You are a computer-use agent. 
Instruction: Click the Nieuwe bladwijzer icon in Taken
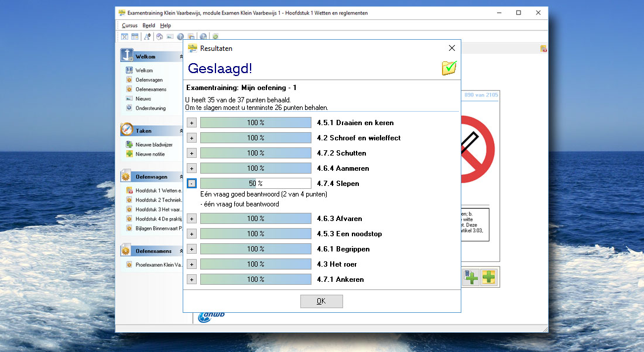(129, 144)
